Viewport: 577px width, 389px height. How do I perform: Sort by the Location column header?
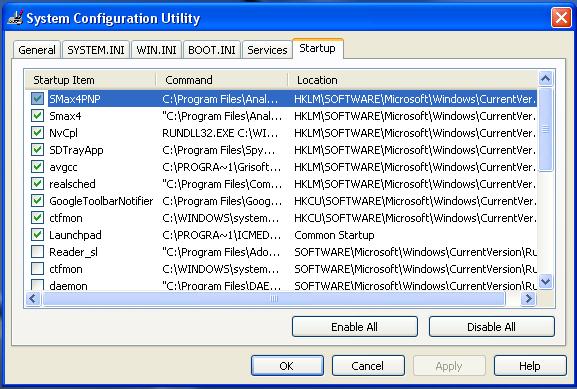point(413,80)
